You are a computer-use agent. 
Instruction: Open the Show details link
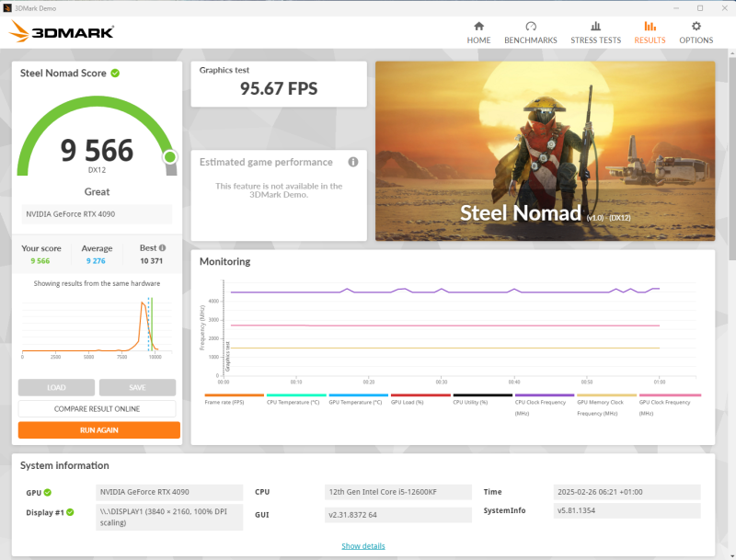click(362, 546)
